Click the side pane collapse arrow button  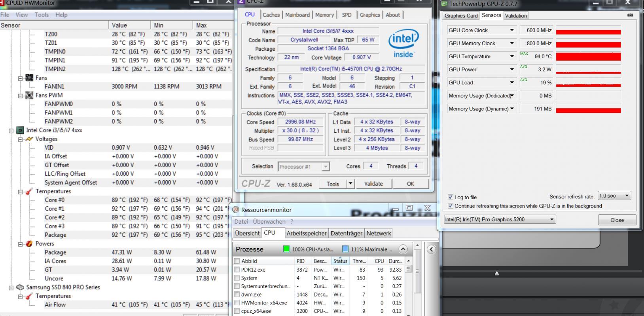point(431,249)
